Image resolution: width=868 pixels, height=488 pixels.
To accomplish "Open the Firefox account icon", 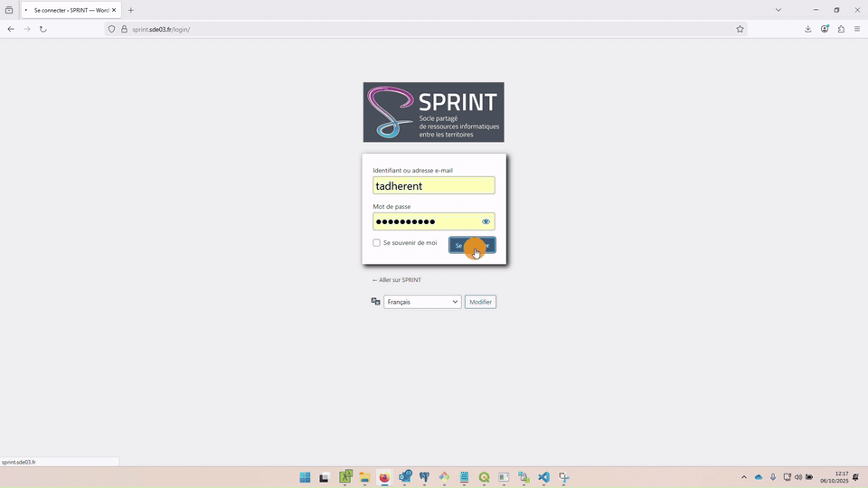I will (825, 29).
